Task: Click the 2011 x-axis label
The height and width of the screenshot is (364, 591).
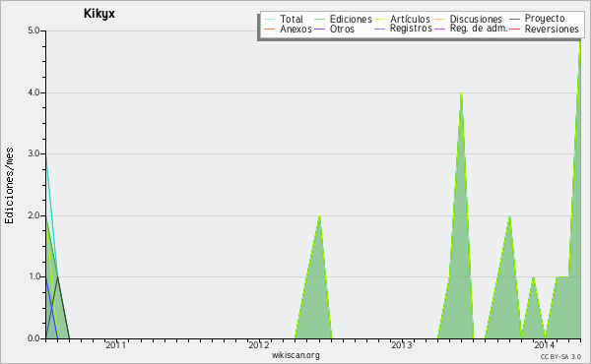Action: 115,344
